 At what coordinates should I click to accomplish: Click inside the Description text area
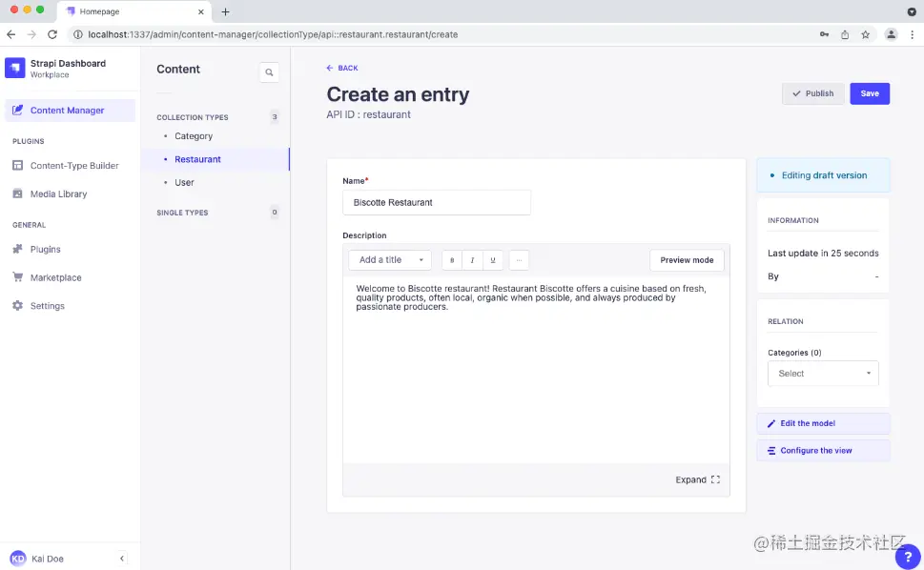pyautogui.click(x=536, y=369)
